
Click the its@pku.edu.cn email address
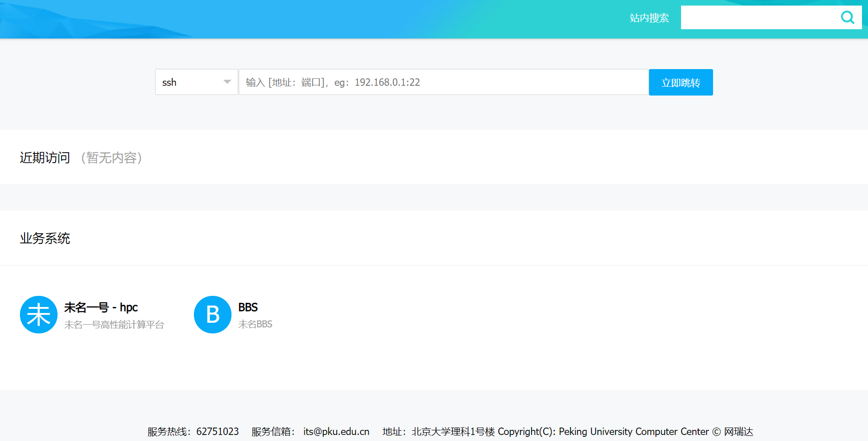336,431
